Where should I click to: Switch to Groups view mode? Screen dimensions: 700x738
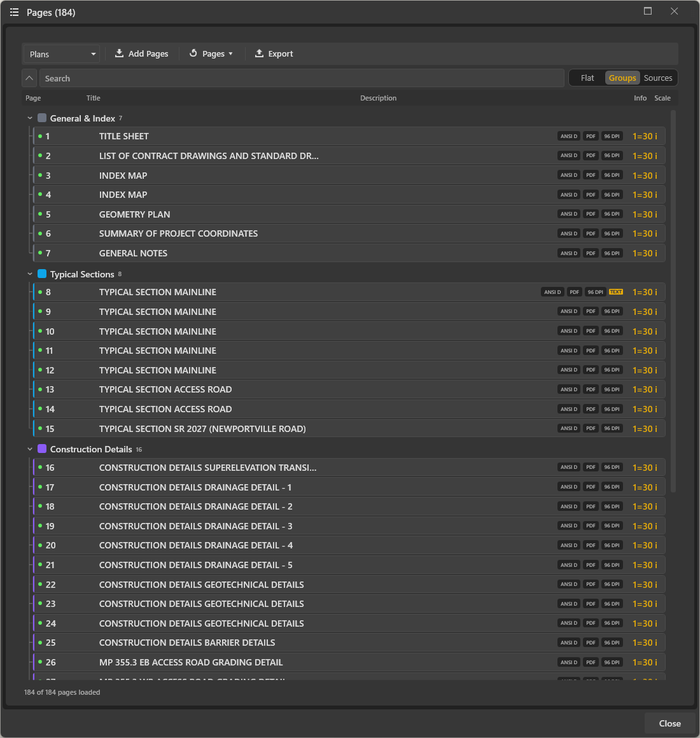pyautogui.click(x=622, y=78)
